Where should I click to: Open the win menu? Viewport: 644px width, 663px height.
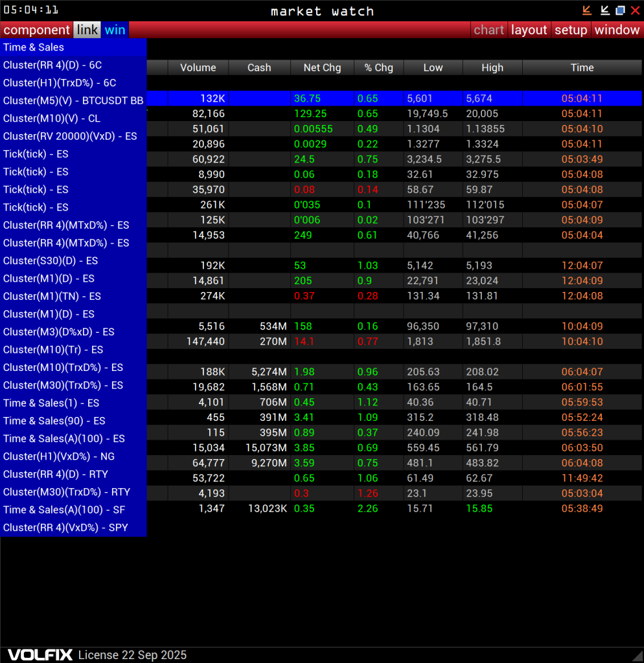coord(115,30)
